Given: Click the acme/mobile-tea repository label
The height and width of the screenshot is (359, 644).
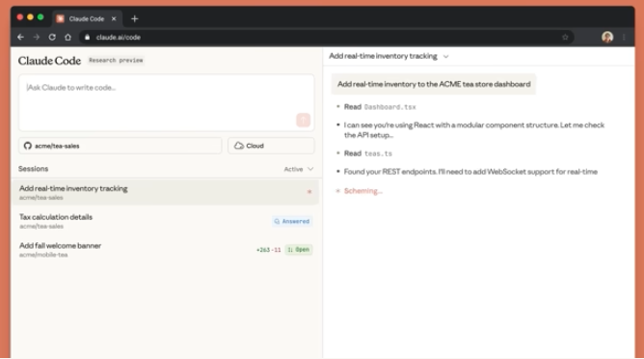Looking at the screenshot, I should 43,255.
